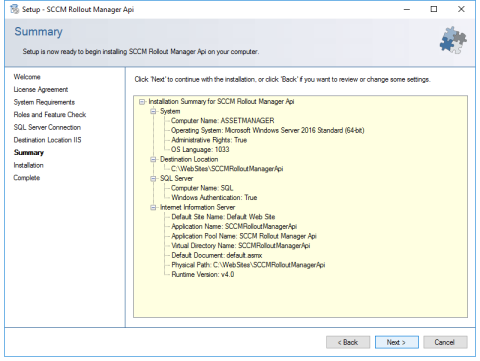Collapse the SQL Server tree node

tap(153, 179)
